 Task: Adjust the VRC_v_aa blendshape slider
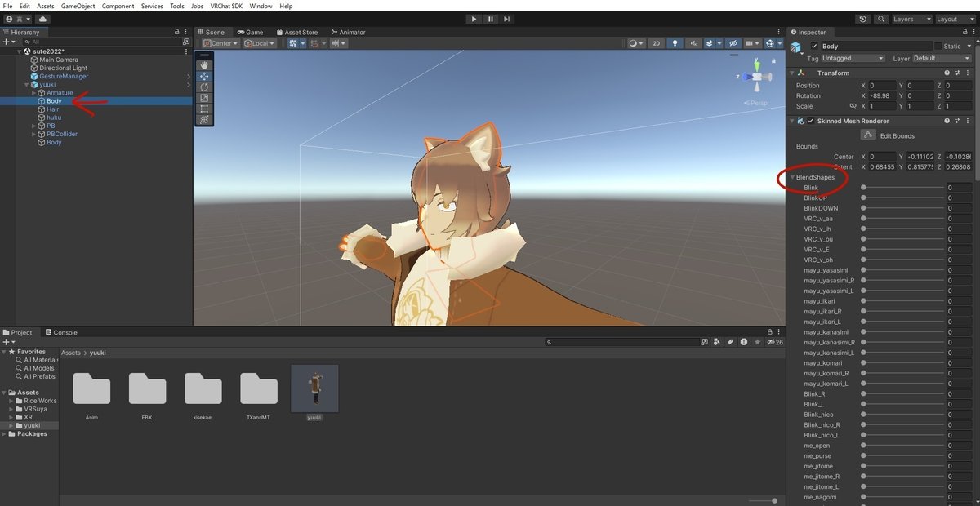click(x=902, y=218)
